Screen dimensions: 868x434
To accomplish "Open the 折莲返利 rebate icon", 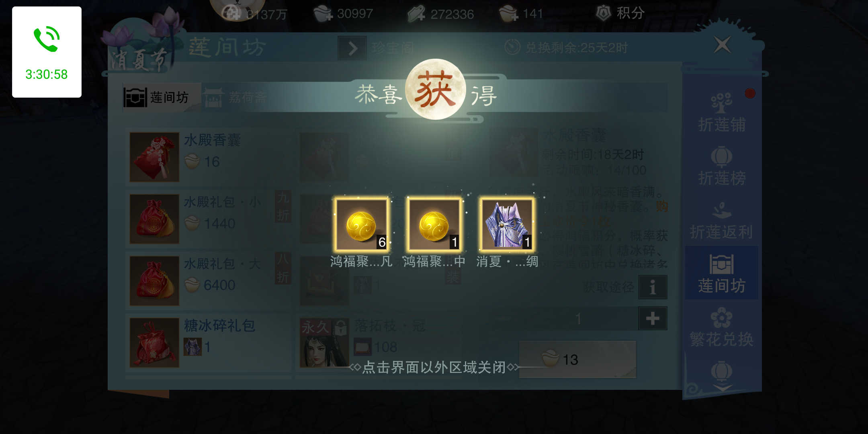I will 722,220.
